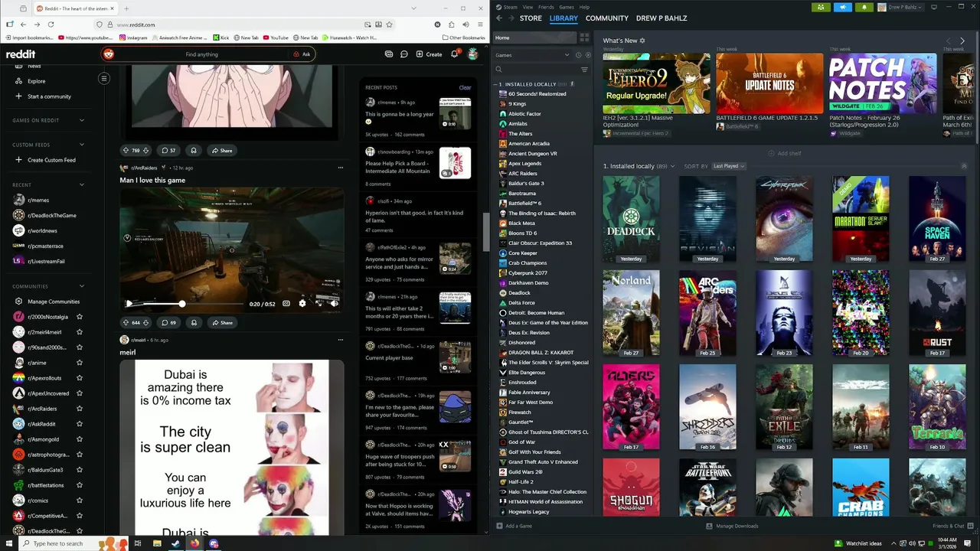Enter fullscreen on the Reddit video
980x551 pixels.
tap(318, 304)
